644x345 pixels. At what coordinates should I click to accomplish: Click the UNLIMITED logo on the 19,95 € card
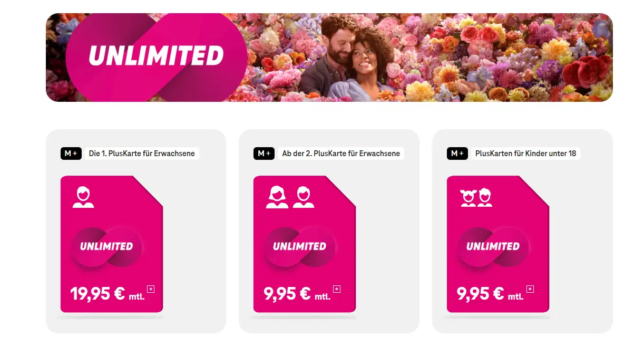tap(106, 246)
